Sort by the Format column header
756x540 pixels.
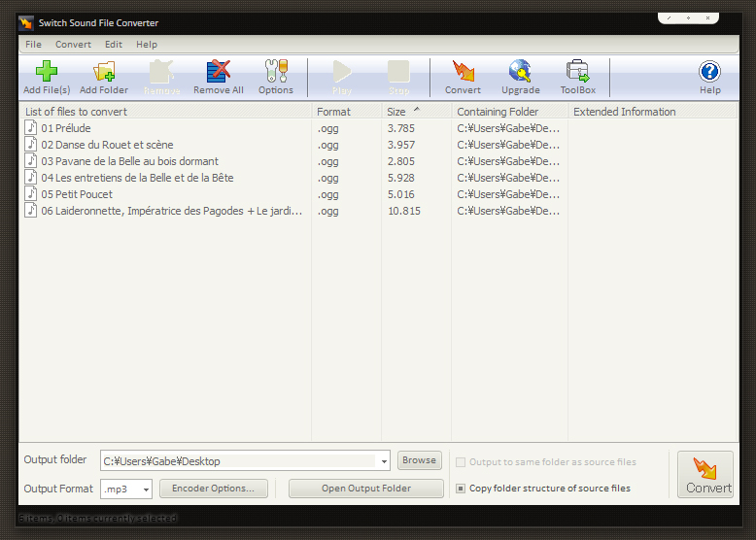click(347, 112)
